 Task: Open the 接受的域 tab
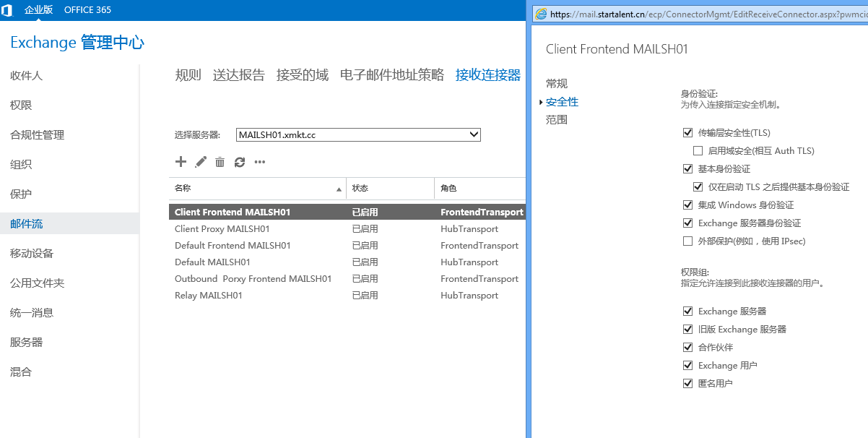click(x=303, y=75)
